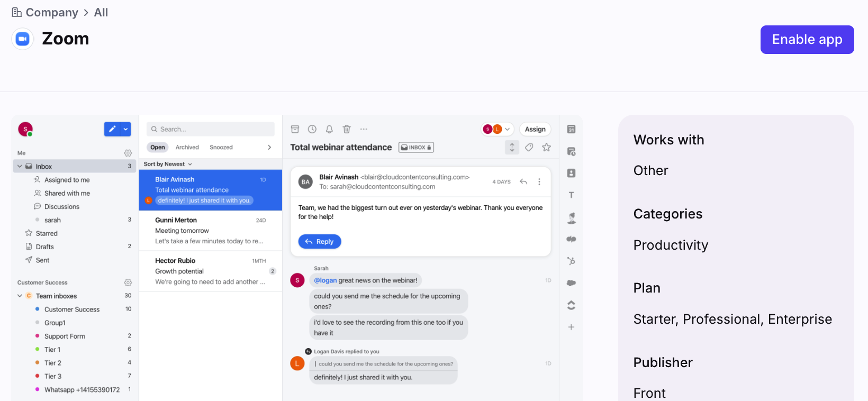
Task: Open the archive icon in conversation toolbar
Action: tap(295, 129)
